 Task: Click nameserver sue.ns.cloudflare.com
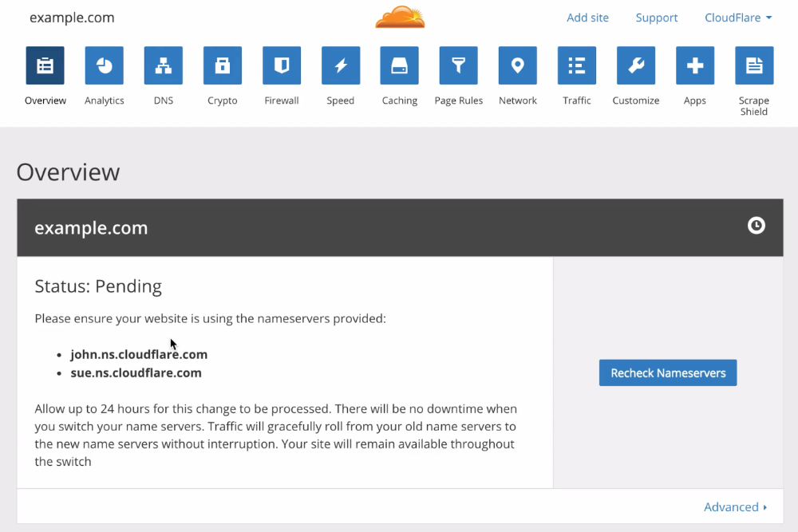pyautogui.click(x=136, y=372)
